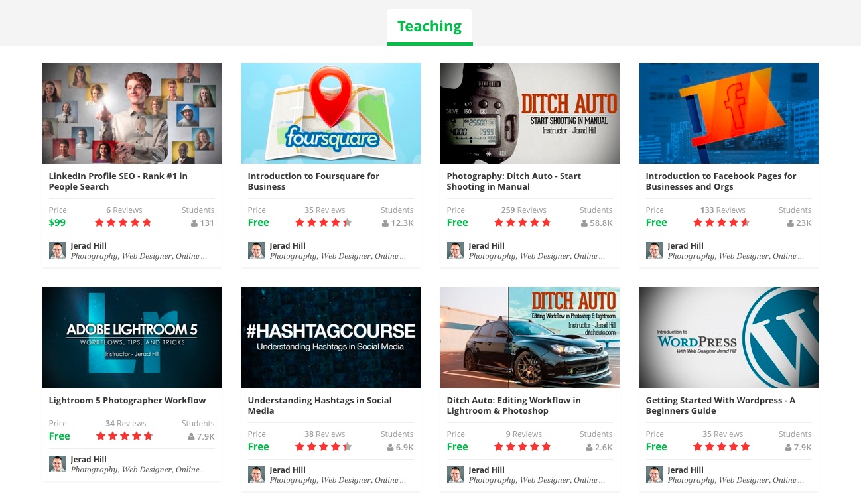The height and width of the screenshot is (504, 861).
Task: Click Free price on Hashtags course
Action: (x=258, y=447)
